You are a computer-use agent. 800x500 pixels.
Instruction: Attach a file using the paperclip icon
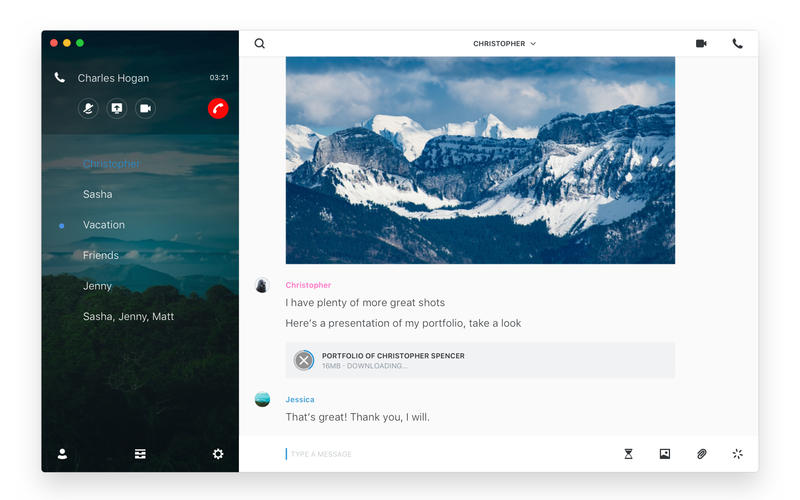pyautogui.click(x=702, y=454)
